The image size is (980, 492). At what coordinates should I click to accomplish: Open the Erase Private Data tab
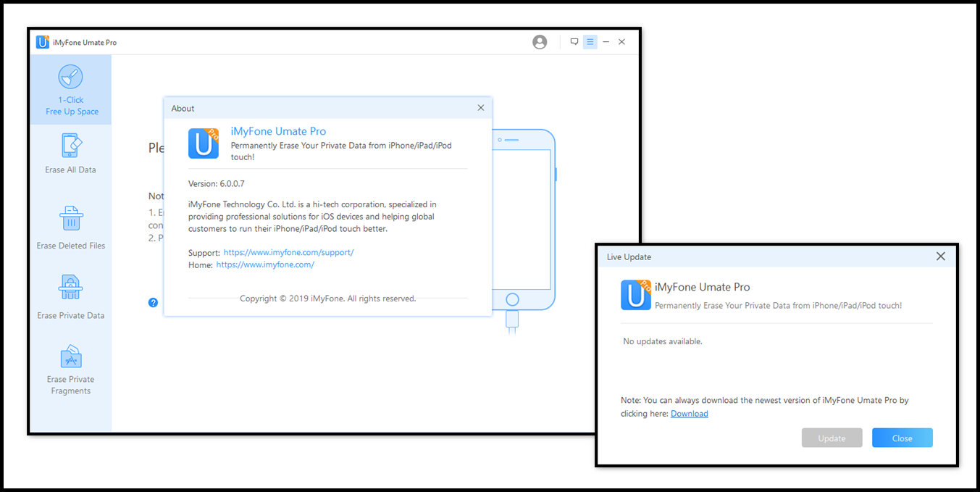pos(71,297)
